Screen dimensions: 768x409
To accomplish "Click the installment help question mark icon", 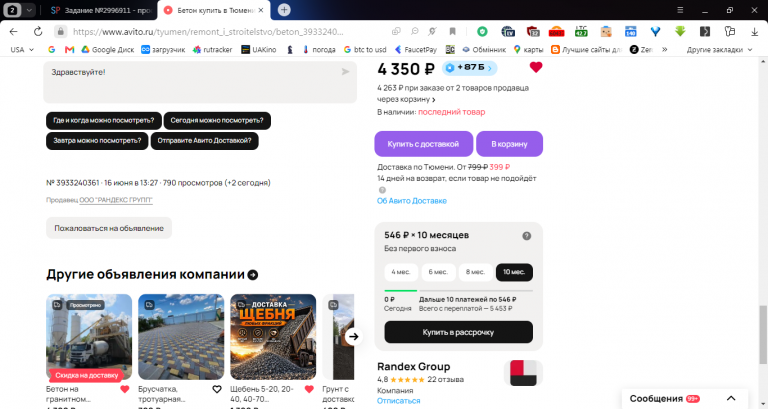I will [527, 236].
